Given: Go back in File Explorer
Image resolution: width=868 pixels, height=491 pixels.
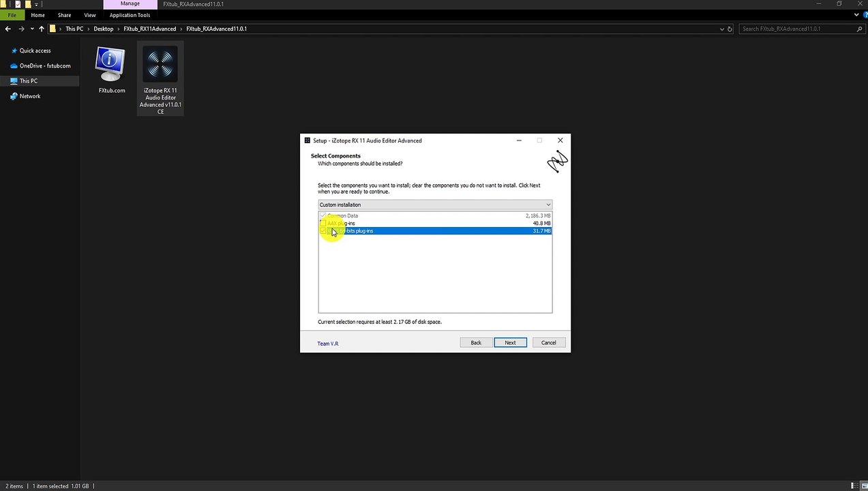Looking at the screenshot, I should tap(8, 29).
